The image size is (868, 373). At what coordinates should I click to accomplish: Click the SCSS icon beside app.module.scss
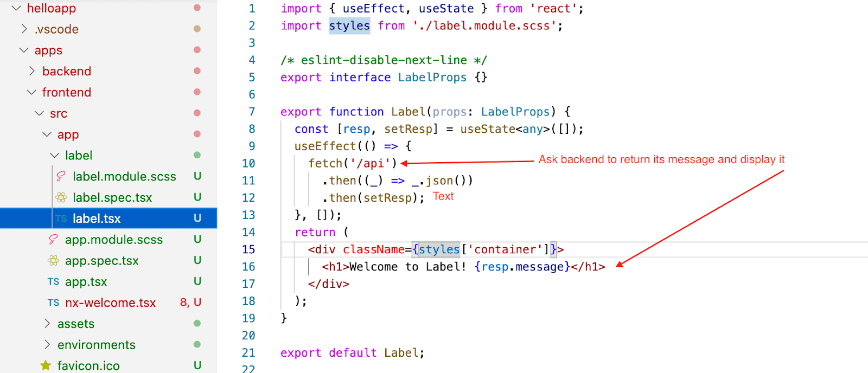click(53, 240)
